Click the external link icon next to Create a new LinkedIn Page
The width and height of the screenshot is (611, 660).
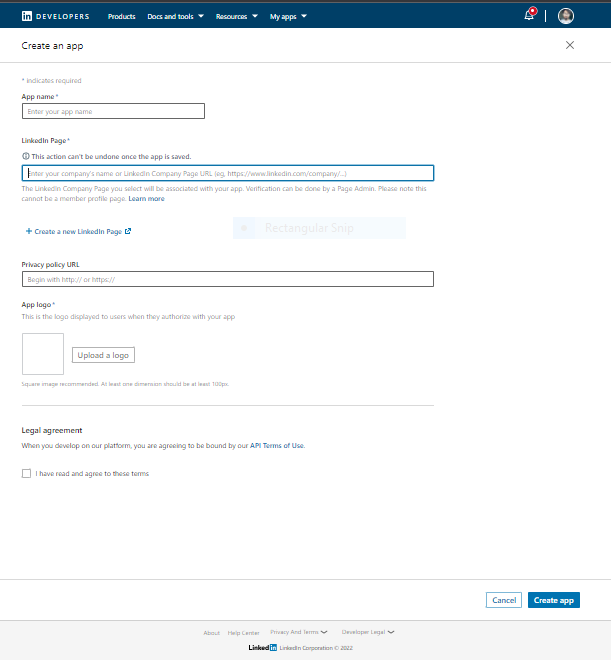[128, 231]
